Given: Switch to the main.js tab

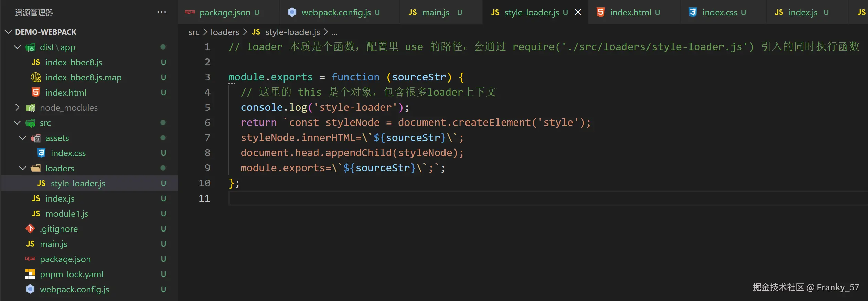Looking at the screenshot, I should pyautogui.click(x=441, y=12).
